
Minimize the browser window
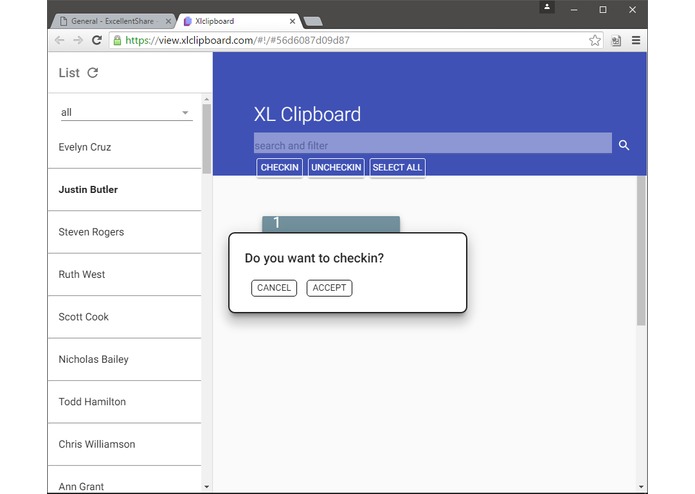[574, 10]
